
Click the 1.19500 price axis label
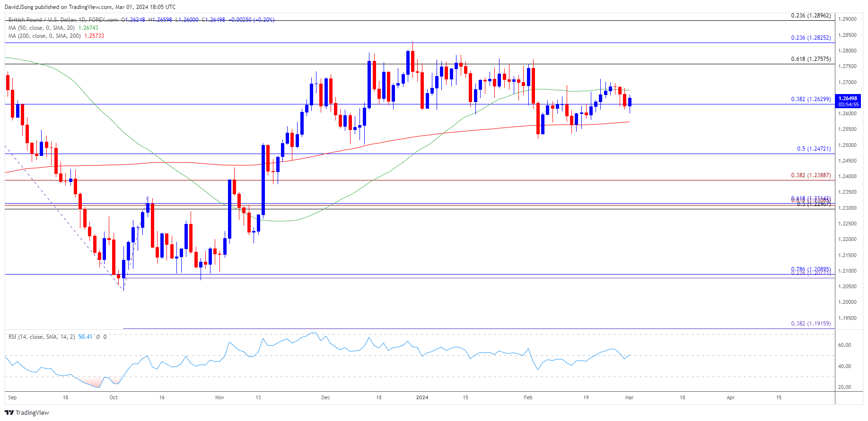[847, 318]
